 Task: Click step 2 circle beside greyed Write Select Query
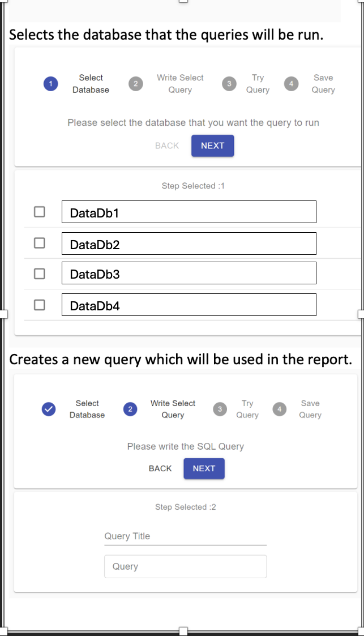pyautogui.click(x=136, y=84)
